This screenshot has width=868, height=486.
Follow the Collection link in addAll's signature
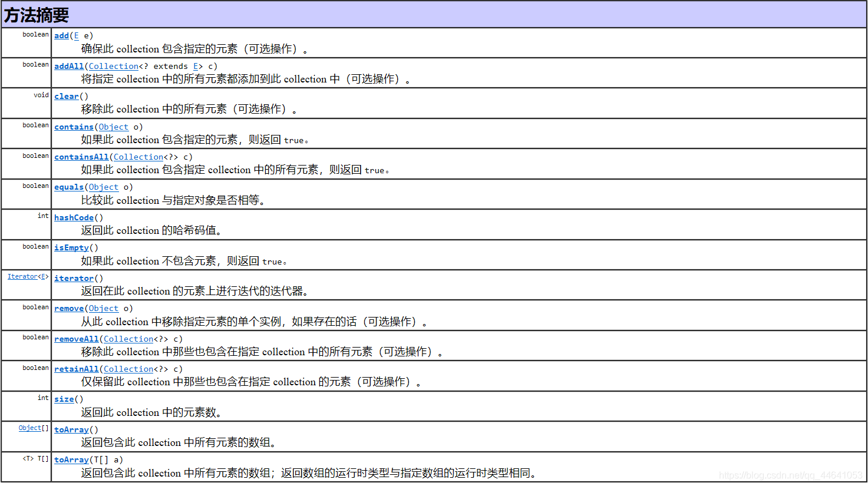point(113,66)
